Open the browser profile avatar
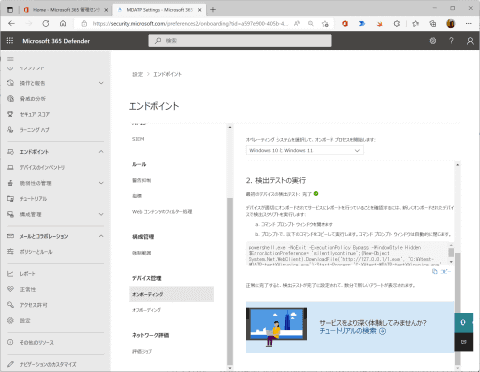The width and height of the screenshot is (480, 372). tap(450, 23)
